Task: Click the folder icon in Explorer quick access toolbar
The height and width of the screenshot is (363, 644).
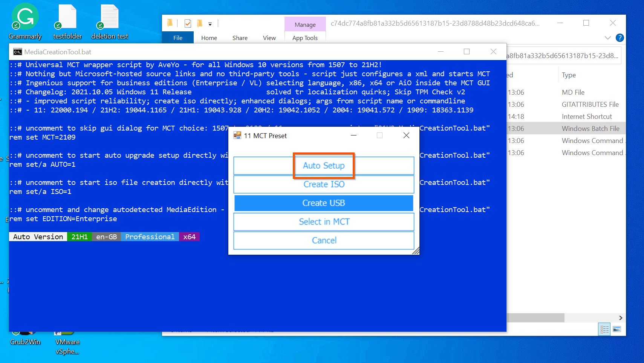Action: tap(170, 23)
